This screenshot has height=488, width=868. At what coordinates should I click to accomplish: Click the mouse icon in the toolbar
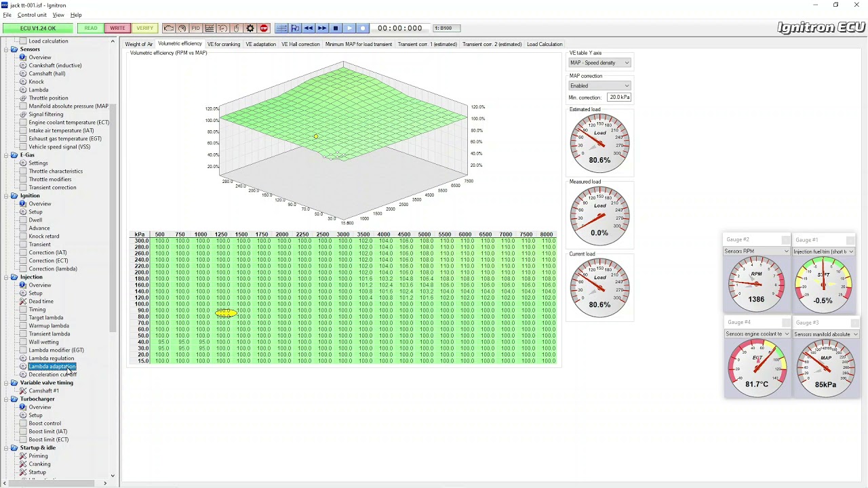click(237, 28)
